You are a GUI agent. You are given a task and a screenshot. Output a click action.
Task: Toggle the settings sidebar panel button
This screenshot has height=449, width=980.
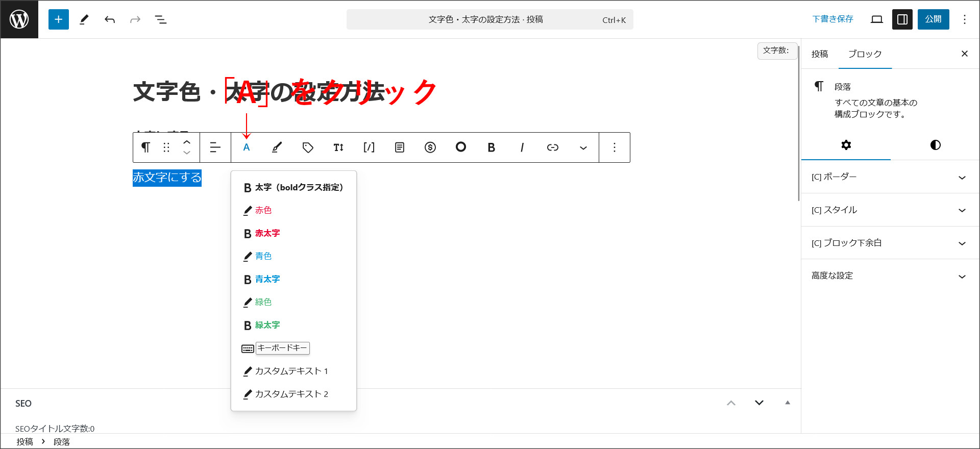click(902, 19)
